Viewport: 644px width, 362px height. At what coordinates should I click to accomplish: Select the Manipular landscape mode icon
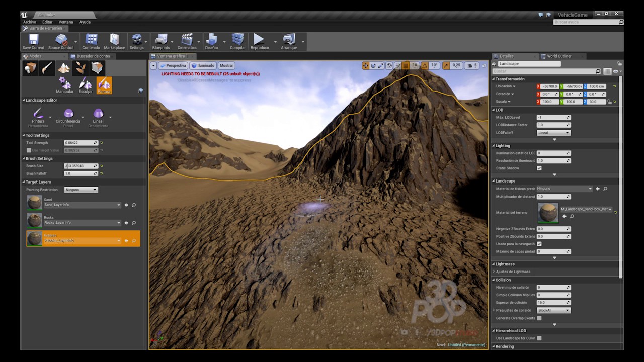tap(64, 83)
